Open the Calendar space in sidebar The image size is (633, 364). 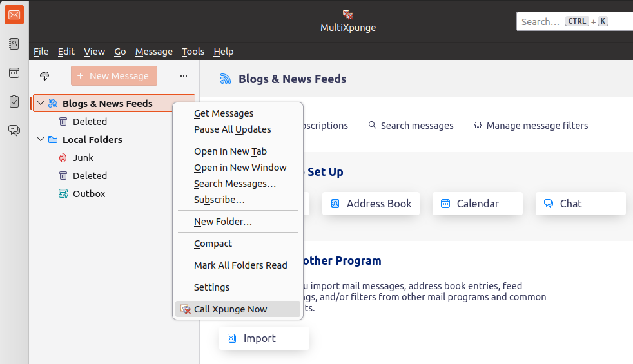pyautogui.click(x=14, y=73)
